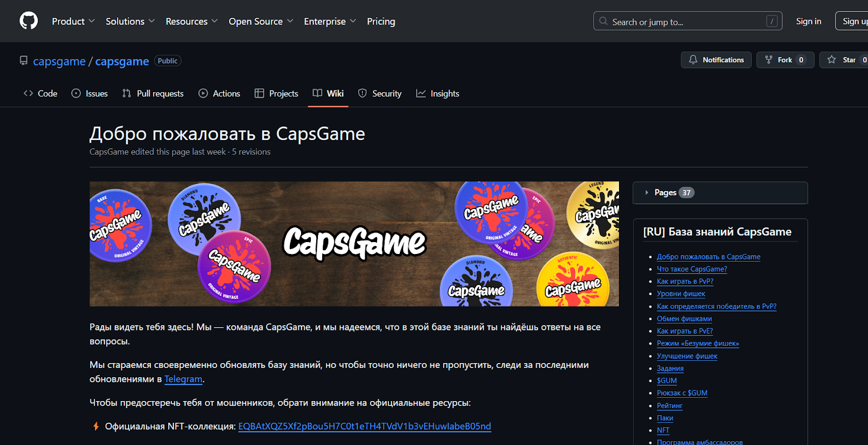Screen dimensions: 868x445
Task: Click the Pull requests icon
Action: click(x=127, y=93)
